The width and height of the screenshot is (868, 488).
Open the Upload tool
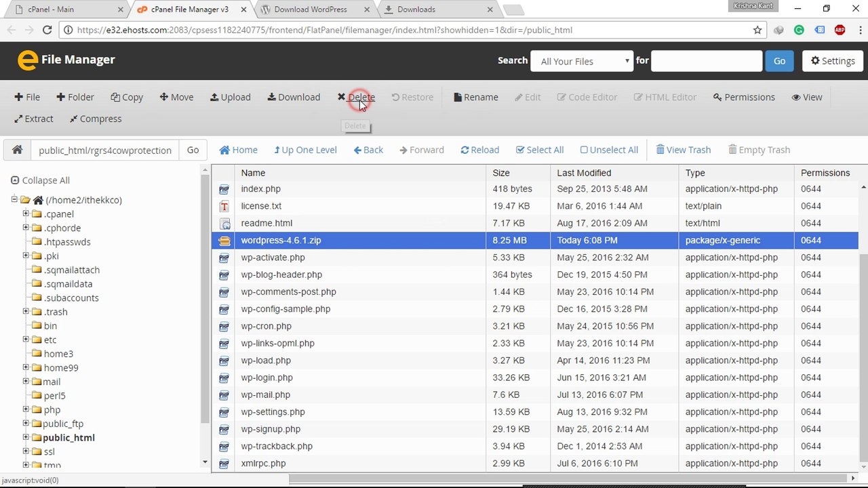coord(231,97)
